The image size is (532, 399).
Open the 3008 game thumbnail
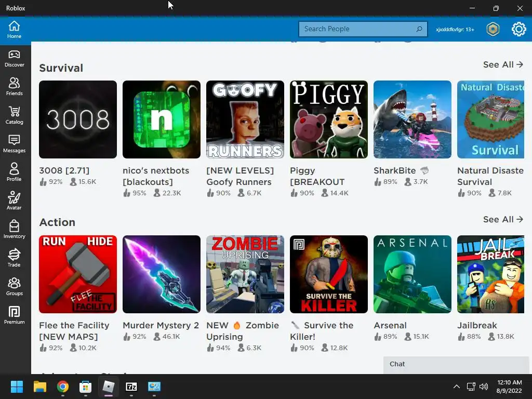78,119
